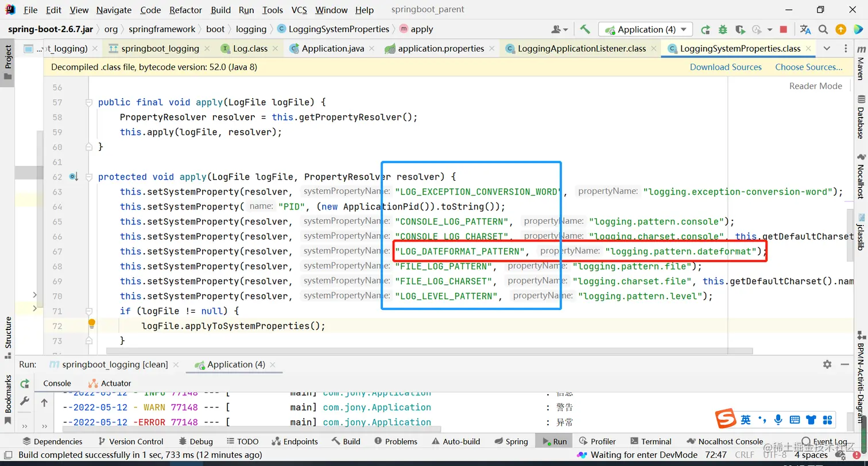Close the Application (4) run tab
Screen dimensions: 868x466
[x=273, y=364]
